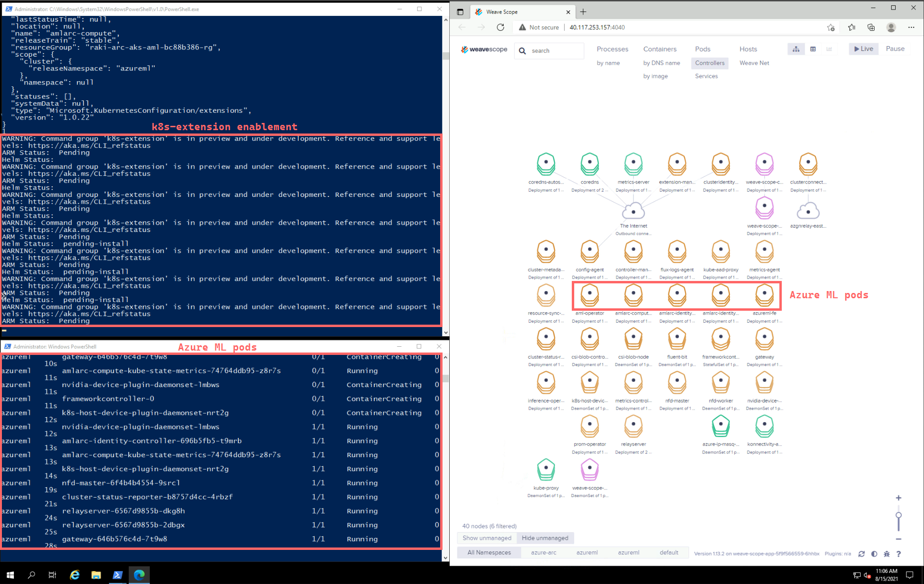Switch to resources chart view icon
Viewport: 924px width, 584px height.
[829, 49]
